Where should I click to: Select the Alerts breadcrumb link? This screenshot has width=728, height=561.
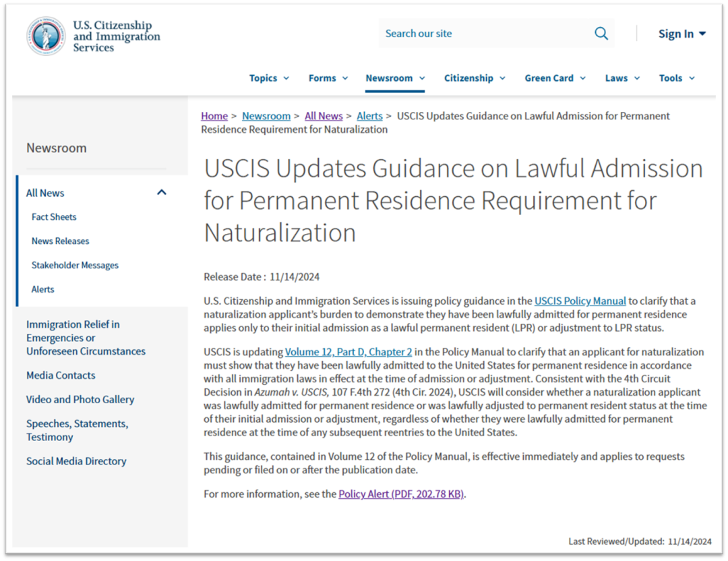369,116
